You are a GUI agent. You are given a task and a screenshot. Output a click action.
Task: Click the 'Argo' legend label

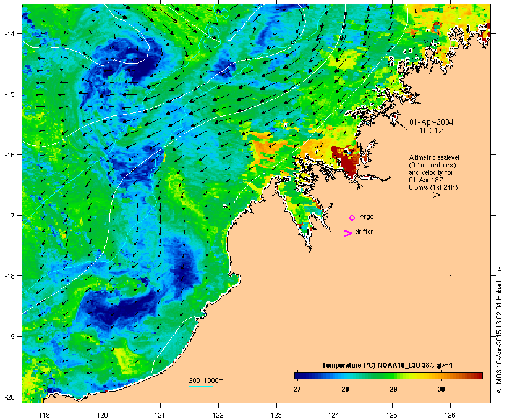pos(367,216)
